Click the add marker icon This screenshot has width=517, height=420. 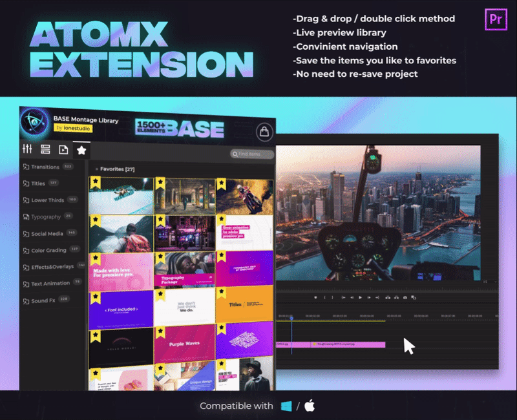pyautogui.click(x=315, y=297)
